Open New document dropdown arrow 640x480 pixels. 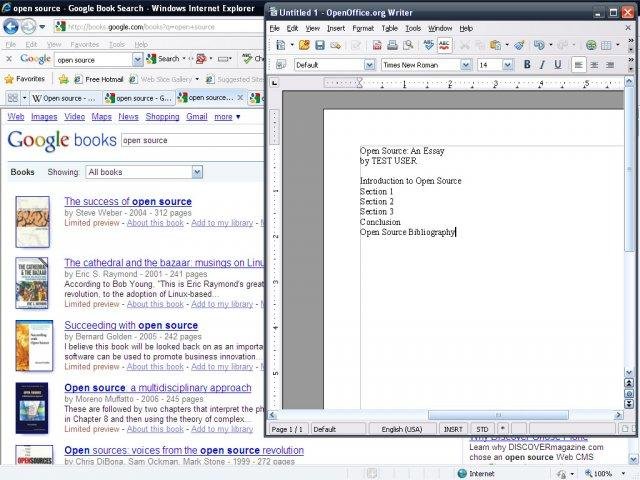point(292,45)
